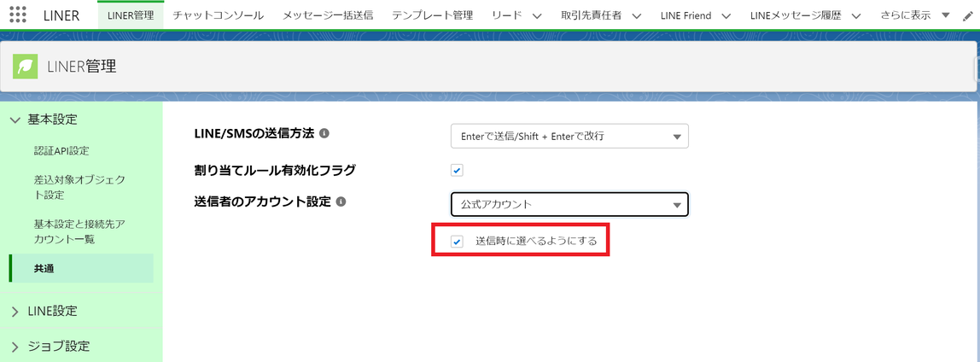The height and width of the screenshot is (362, 980).
Task: Click the LINER管理 page heading
Action: pyautogui.click(x=82, y=67)
